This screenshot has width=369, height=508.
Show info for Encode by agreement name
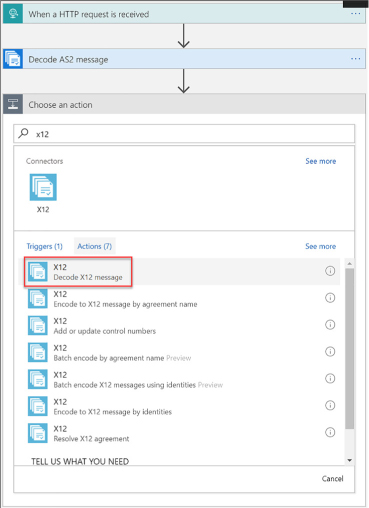coord(330,298)
